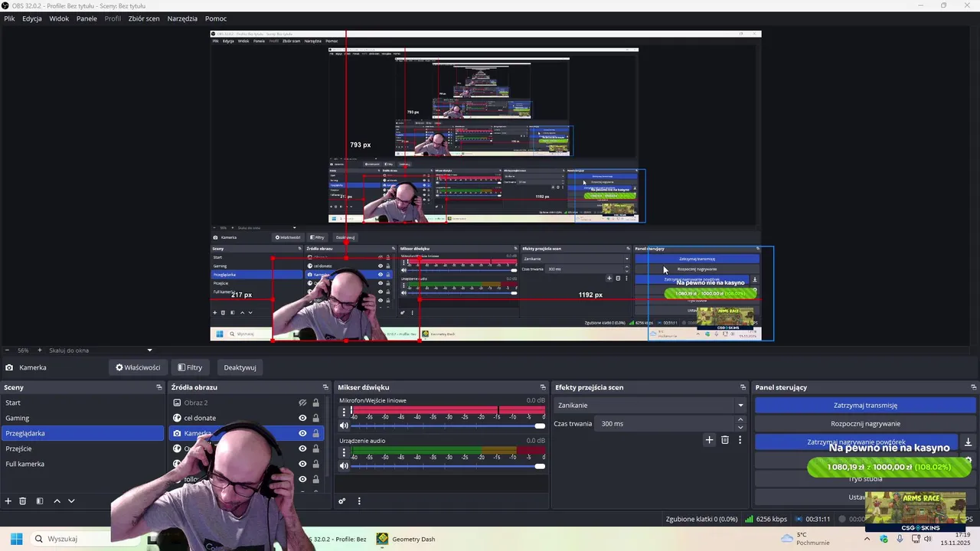Viewport: 980px width, 551px height.
Task: Click Zgubione klatki status text
Action: point(702,519)
